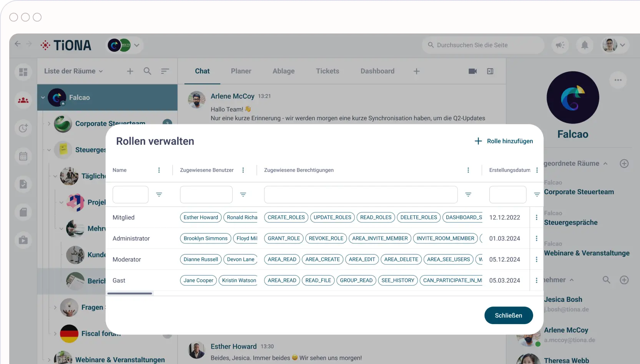The width and height of the screenshot is (640, 364).
Task: Open Name column options menu
Action: [159, 170]
